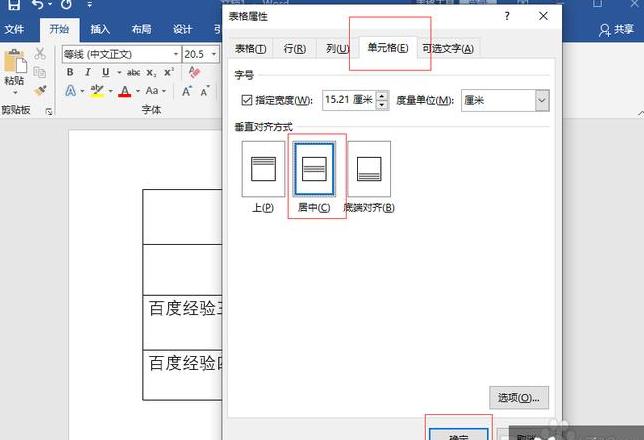Open the measurement unit dropdown

tap(542, 100)
